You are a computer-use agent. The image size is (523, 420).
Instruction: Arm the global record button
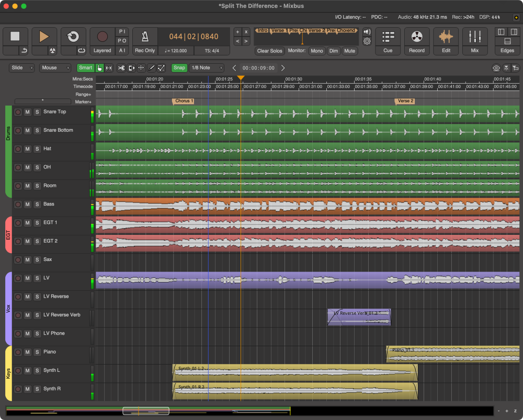102,37
